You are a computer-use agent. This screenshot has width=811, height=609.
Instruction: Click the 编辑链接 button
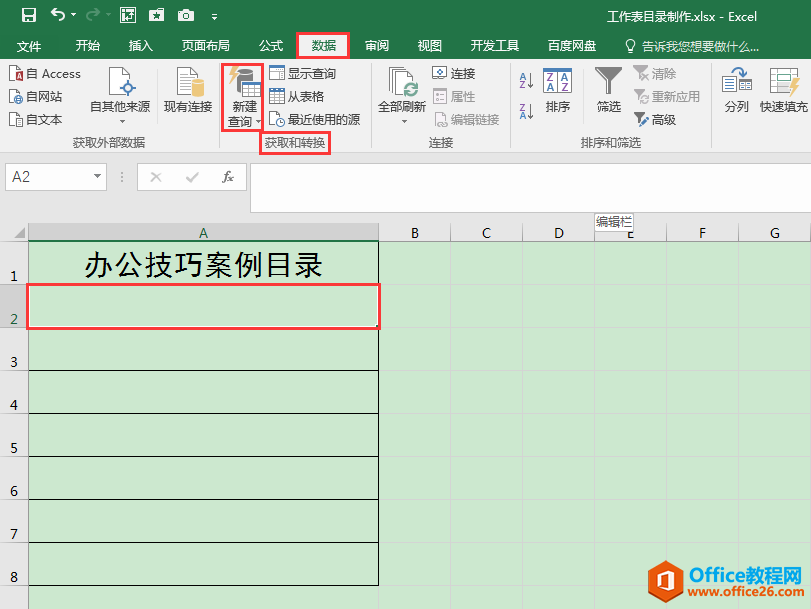tap(467, 120)
